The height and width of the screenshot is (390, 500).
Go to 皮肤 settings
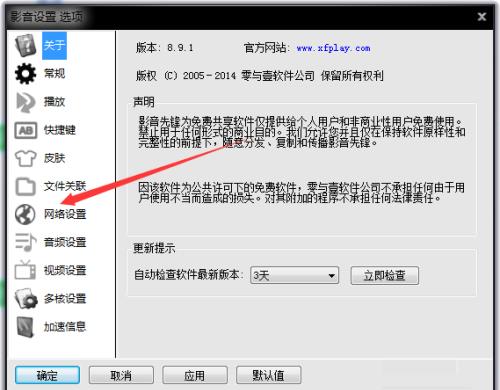pos(54,158)
